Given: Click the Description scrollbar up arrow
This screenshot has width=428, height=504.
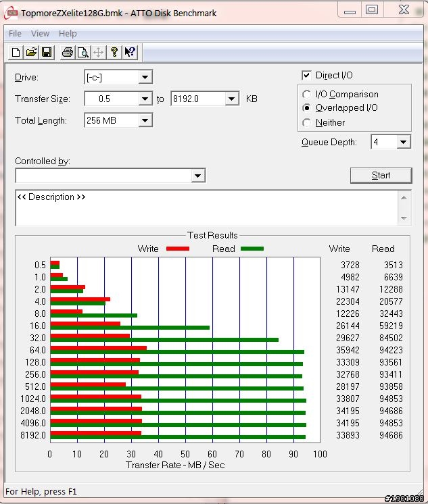Looking at the screenshot, I should coord(404,198).
